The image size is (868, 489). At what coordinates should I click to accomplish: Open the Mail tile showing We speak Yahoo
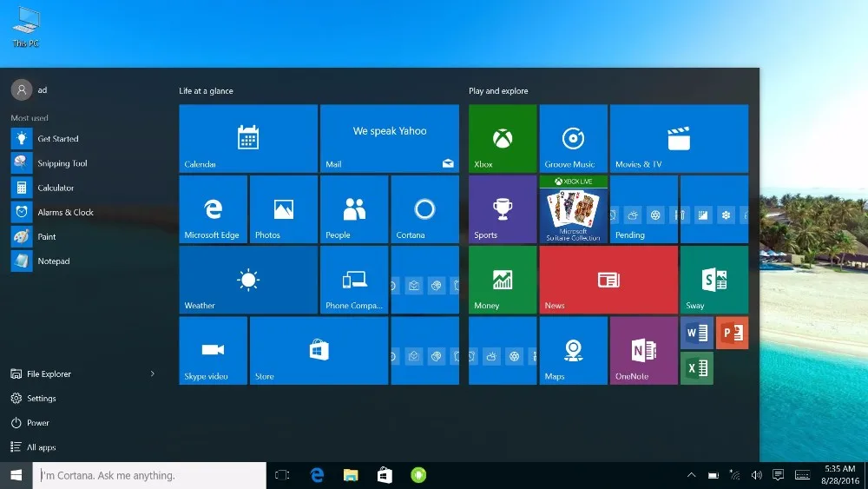click(389, 138)
